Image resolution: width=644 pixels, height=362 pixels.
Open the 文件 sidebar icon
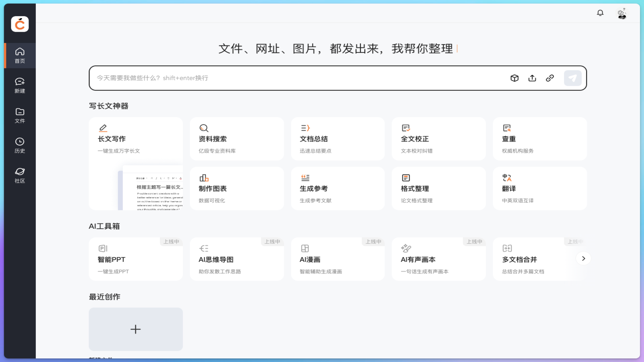tap(19, 115)
